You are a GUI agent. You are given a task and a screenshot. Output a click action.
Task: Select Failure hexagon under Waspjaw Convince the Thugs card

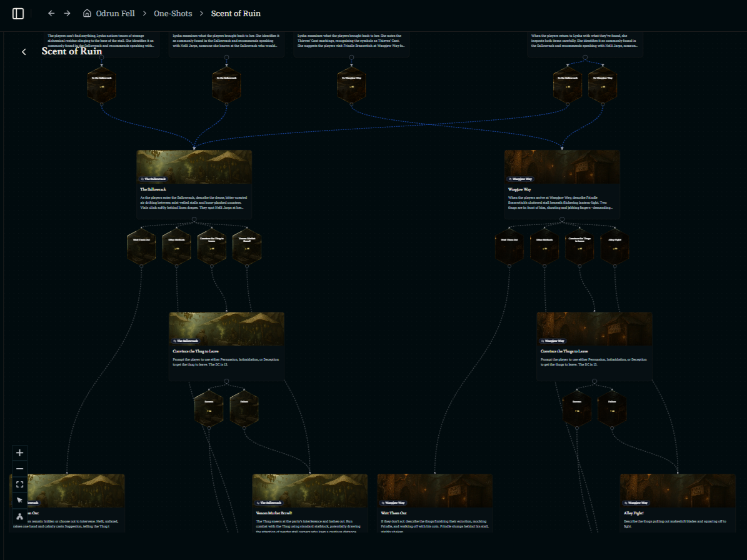coord(612,409)
